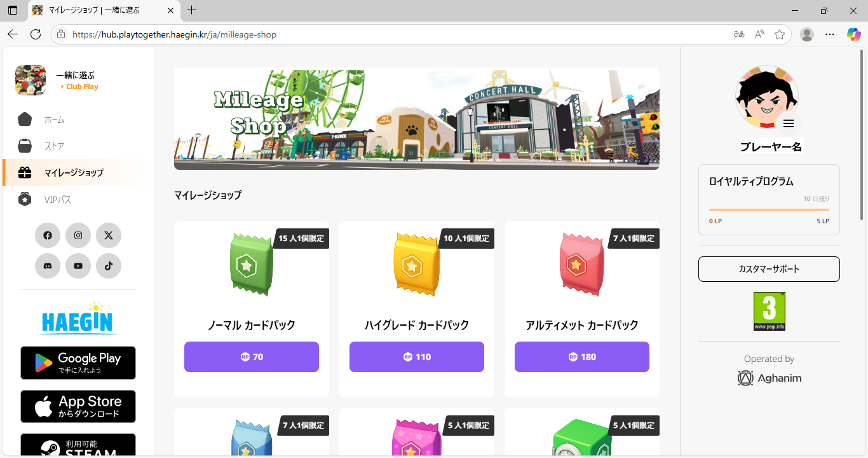Screen dimensions: 868x458
Task: Select ホーム in the sidebar
Action: point(54,120)
